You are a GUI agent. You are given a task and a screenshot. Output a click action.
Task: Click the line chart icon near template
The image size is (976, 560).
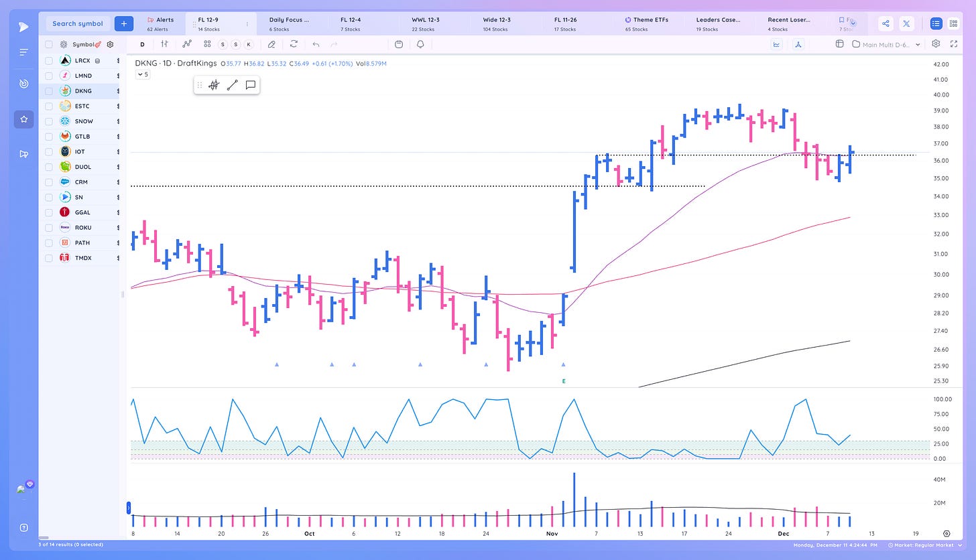776,44
